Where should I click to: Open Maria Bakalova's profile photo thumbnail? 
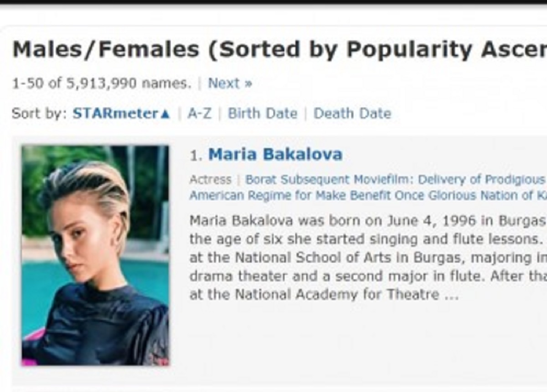click(x=95, y=255)
